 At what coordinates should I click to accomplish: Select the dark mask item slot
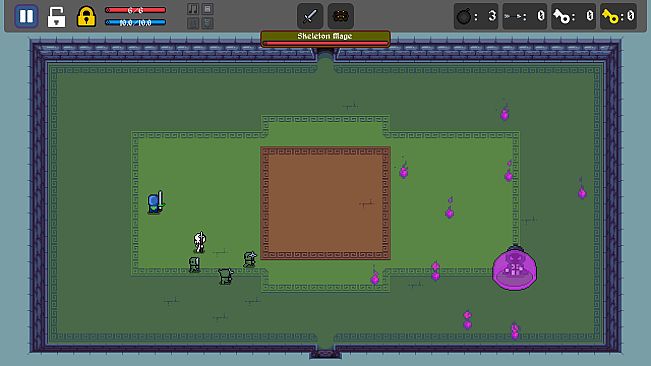[x=340, y=16]
